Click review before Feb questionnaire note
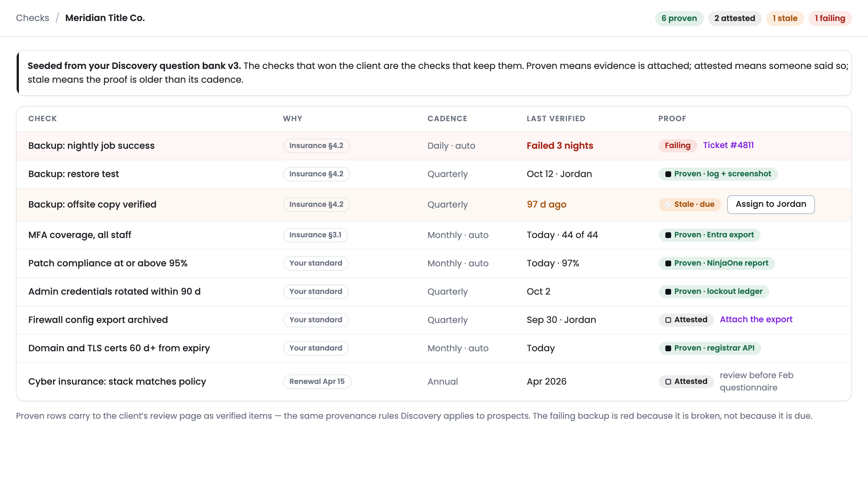868x479 pixels. [756, 381]
